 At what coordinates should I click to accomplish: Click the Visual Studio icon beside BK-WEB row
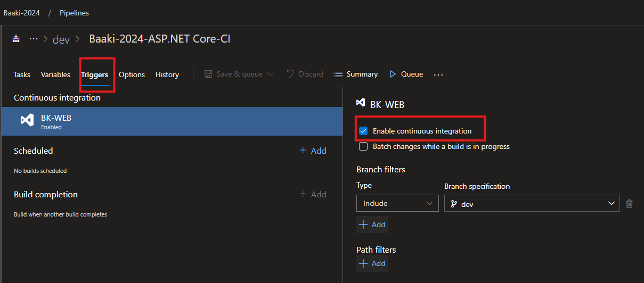tap(27, 121)
